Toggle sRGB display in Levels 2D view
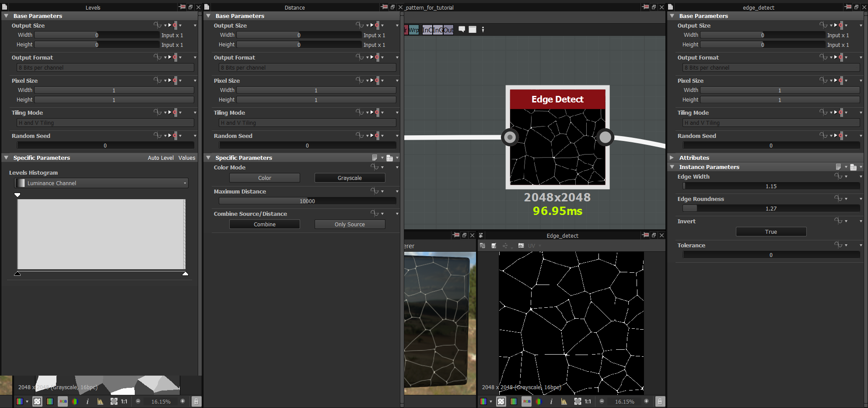 tap(63, 401)
